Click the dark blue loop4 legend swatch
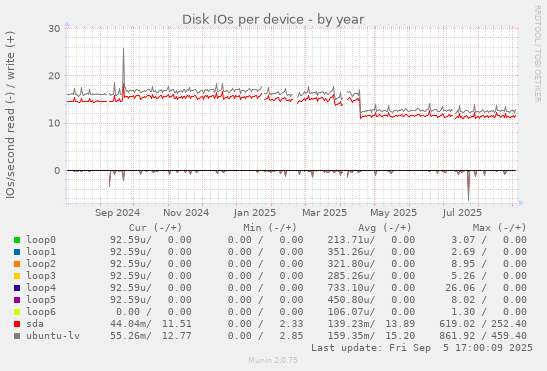The height and width of the screenshot is (371, 547). point(17,288)
